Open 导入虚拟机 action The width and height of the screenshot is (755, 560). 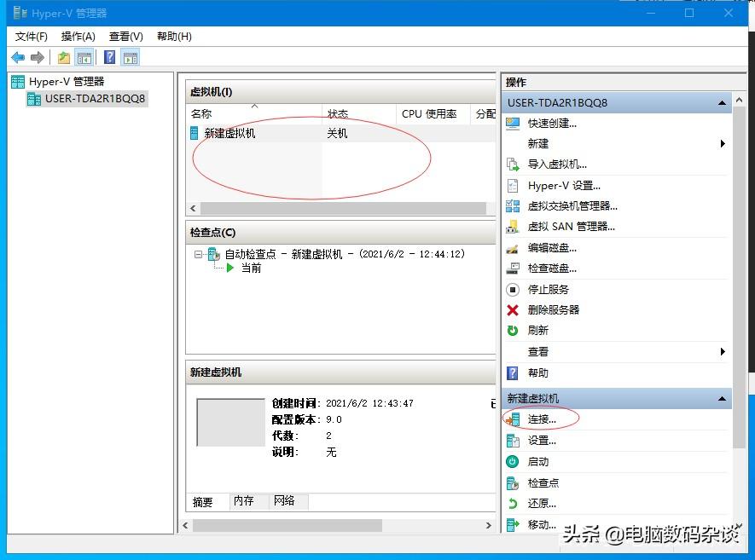click(555, 165)
